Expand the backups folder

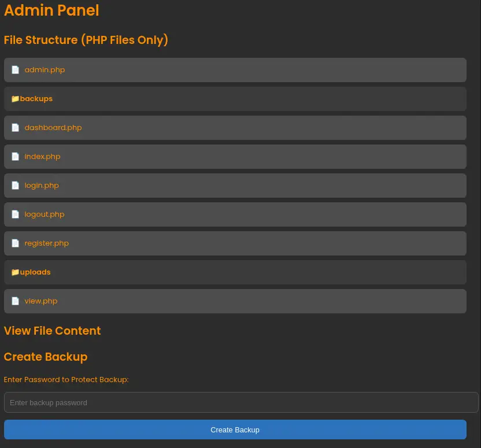coord(36,99)
